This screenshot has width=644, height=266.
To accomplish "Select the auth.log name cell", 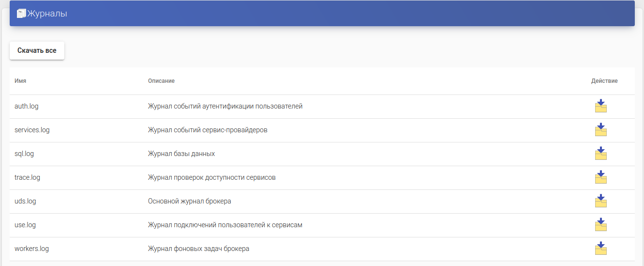I will tap(27, 106).
